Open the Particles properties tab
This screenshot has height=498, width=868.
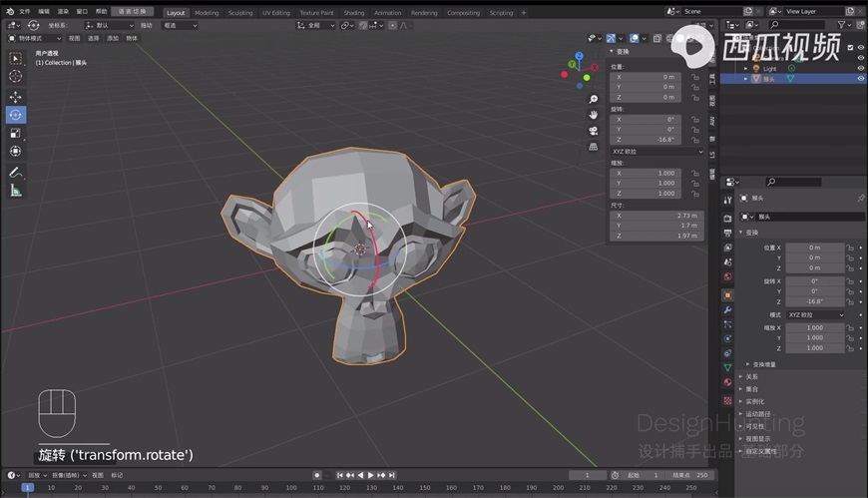[x=727, y=324]
